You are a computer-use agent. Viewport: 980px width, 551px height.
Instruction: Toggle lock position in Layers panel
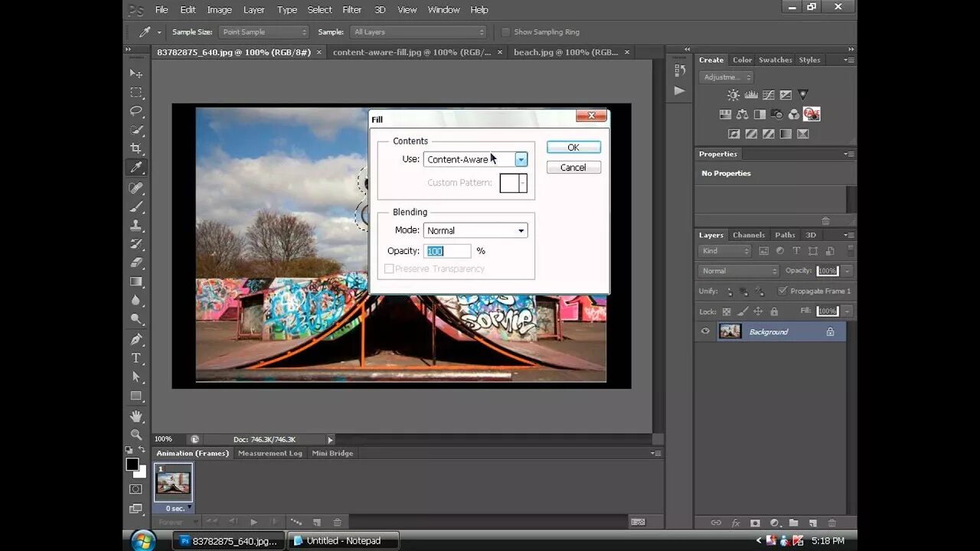[758, 311]
